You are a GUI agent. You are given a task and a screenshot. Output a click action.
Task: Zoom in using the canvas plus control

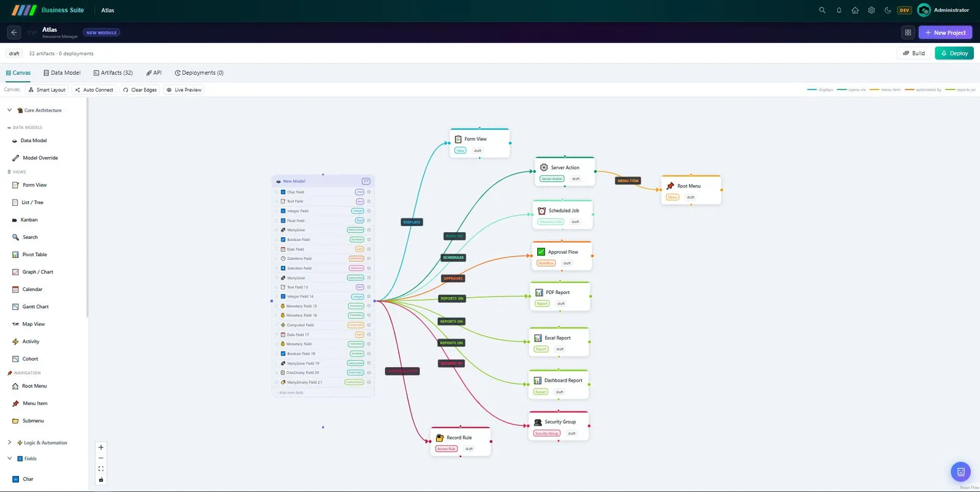point(101,447)
